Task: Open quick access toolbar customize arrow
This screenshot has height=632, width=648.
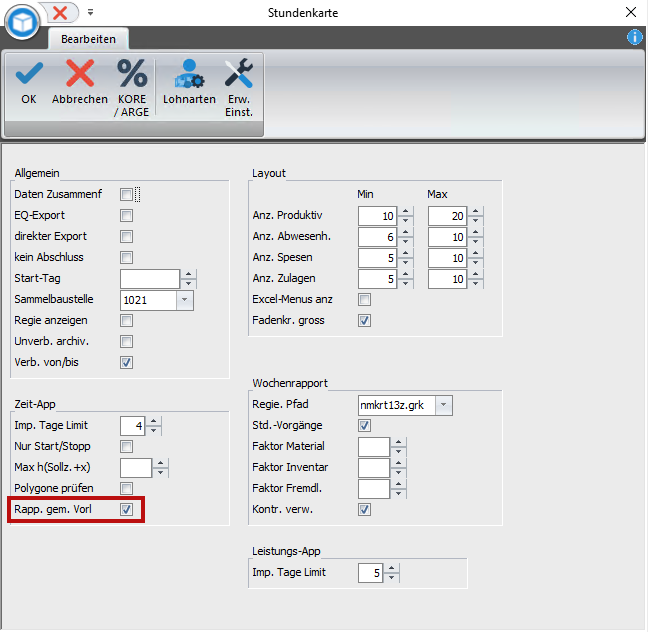Action: pyautogui.click(x=91, y=12)
